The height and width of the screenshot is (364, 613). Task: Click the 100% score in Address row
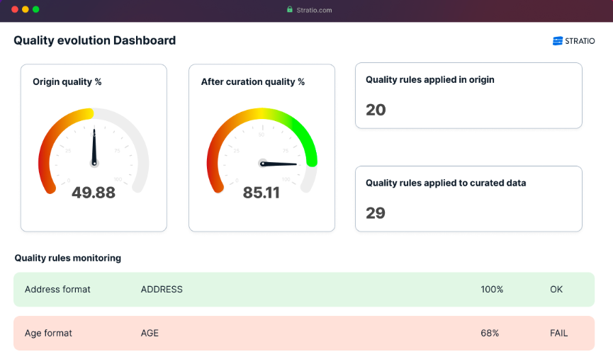491,289
